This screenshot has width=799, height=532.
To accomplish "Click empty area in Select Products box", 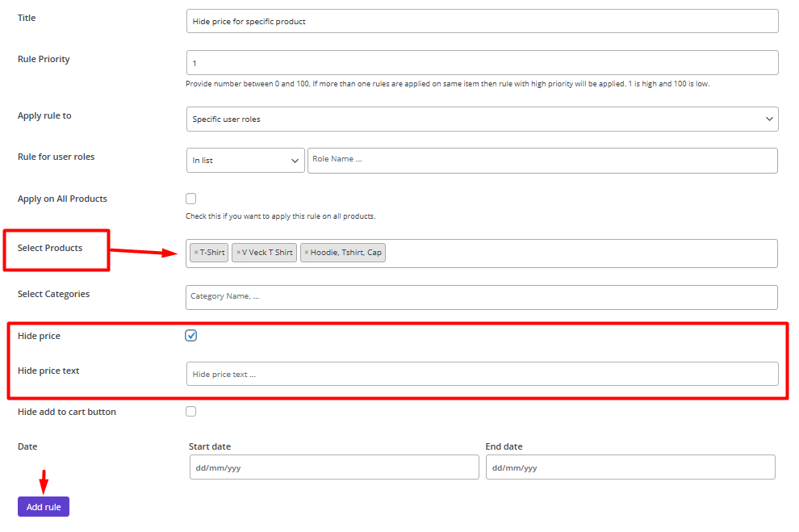I will point(581,253).
